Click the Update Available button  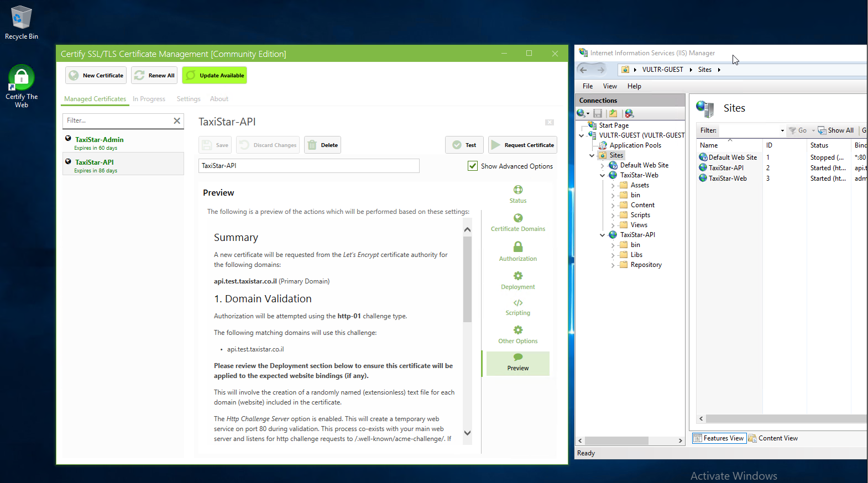pos(215,75)
